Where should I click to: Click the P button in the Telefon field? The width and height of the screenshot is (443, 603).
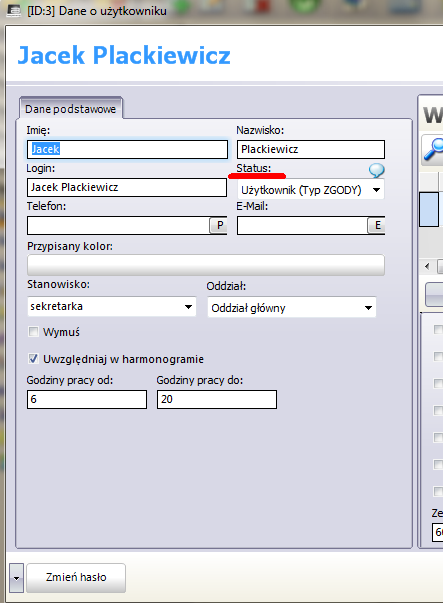(x=220, y=225)
